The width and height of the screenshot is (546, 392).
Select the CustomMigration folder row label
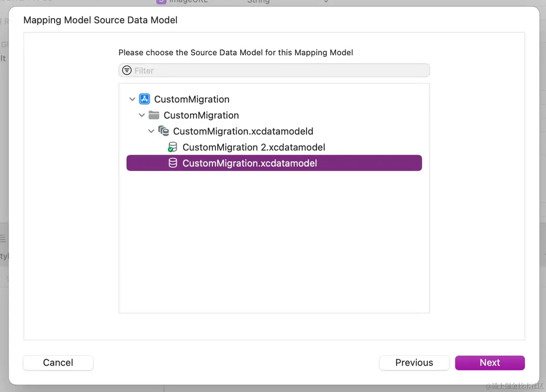pos(201,115)
